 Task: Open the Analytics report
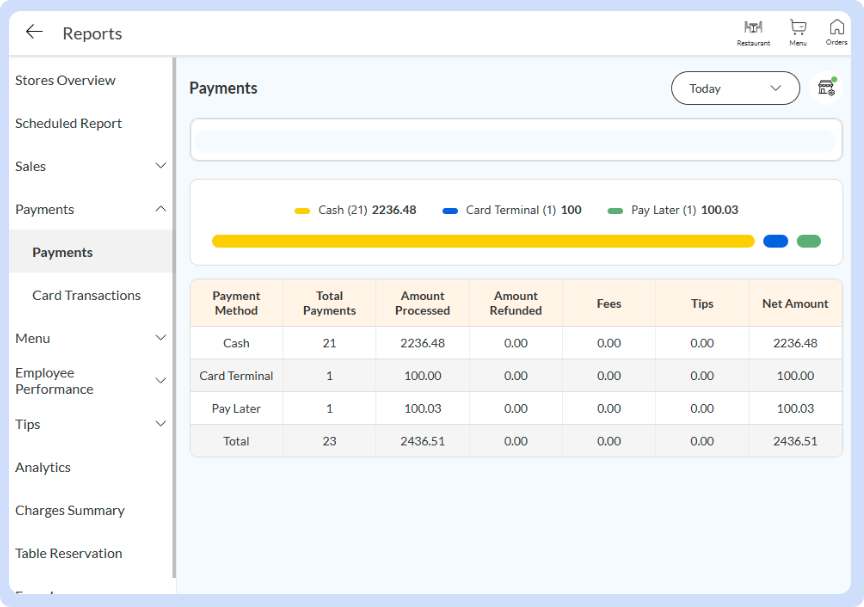pos(43,467)
